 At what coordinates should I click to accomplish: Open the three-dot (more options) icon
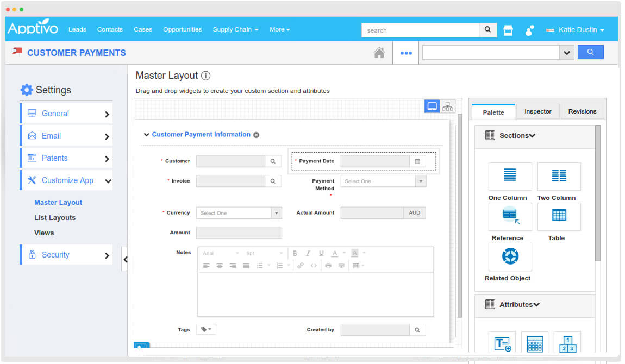(405, 52)
